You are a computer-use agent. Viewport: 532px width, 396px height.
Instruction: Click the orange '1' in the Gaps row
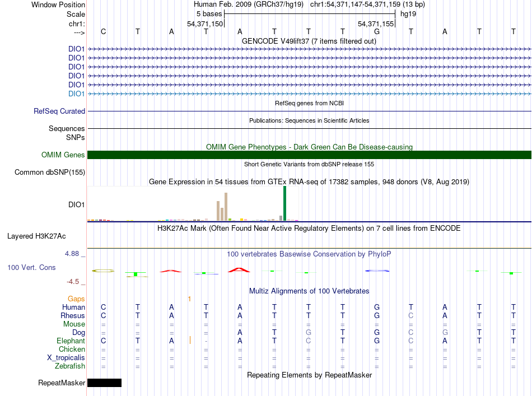[189, 299]
